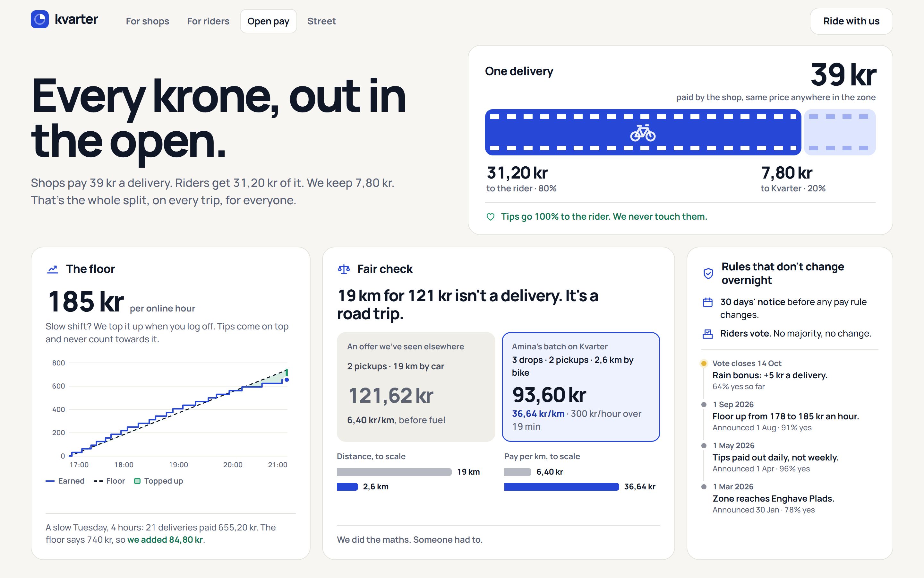Select Amina's batch on Kvarter card

tap(581, 387)
